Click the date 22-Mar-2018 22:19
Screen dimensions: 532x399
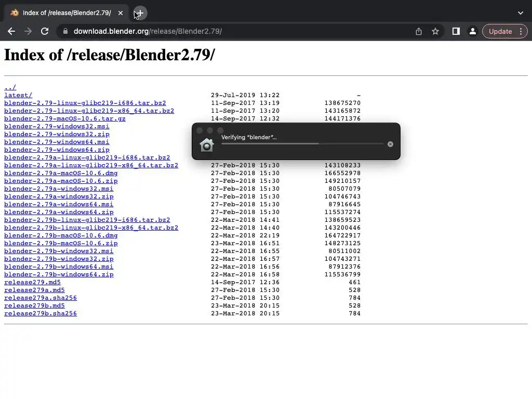click(245, 235)
